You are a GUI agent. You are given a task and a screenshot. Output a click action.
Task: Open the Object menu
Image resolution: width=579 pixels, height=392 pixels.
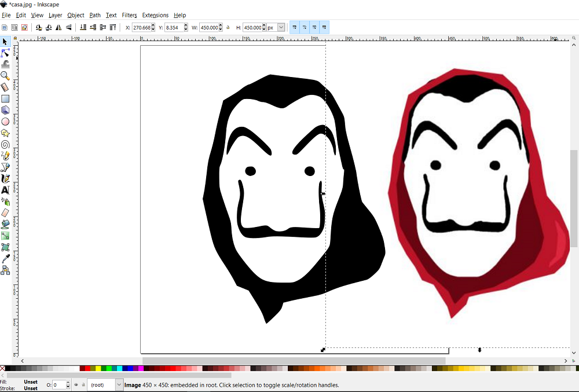tap(76, 15)
